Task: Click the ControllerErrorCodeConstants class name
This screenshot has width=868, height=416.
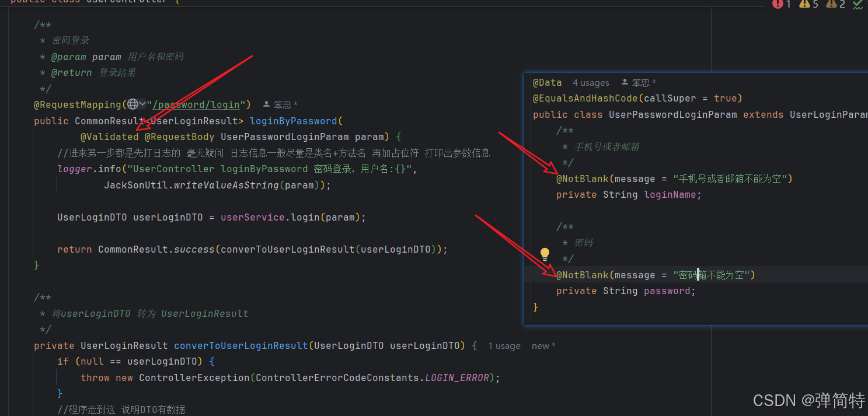Action: [x=337, y=377]
